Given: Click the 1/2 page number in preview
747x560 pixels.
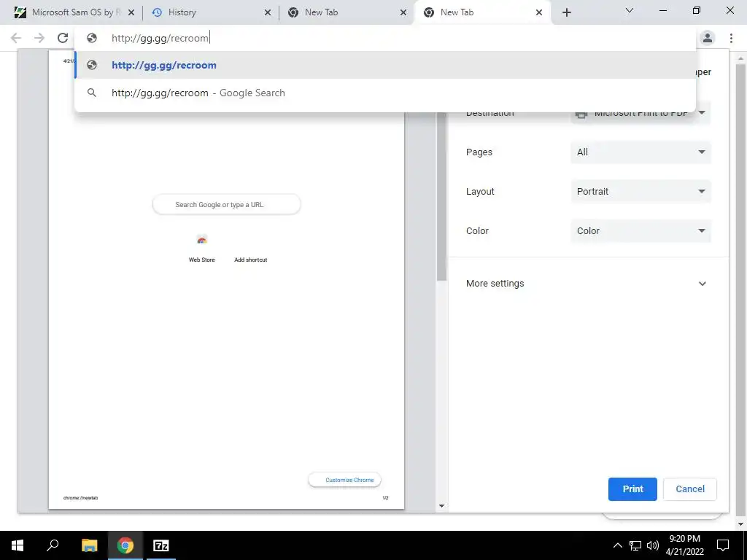Looking at the screenshot, I should [x=385, y=497].
